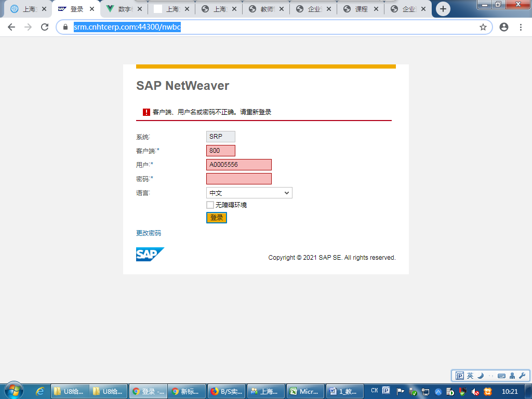The image size is (532, 399).
Task: Follow the 更改密码 link
Action: (149, 233)
